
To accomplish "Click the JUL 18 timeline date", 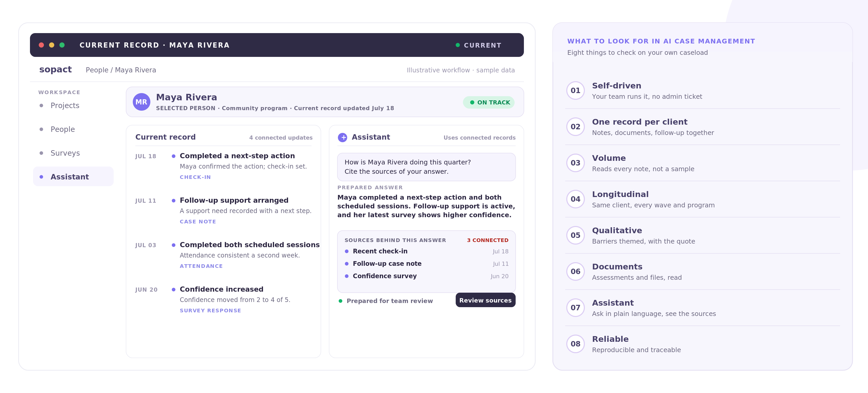I will click(x=145, y=156).
